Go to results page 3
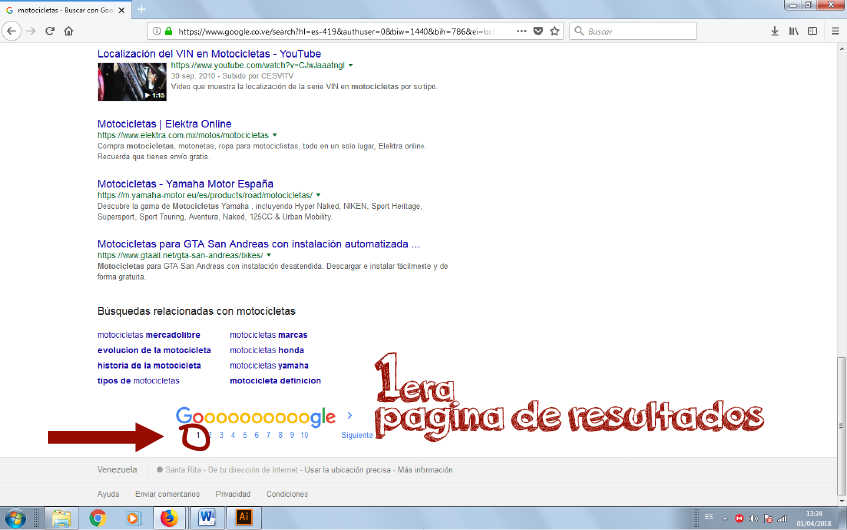The image size is (847, 530). (221, 435)
